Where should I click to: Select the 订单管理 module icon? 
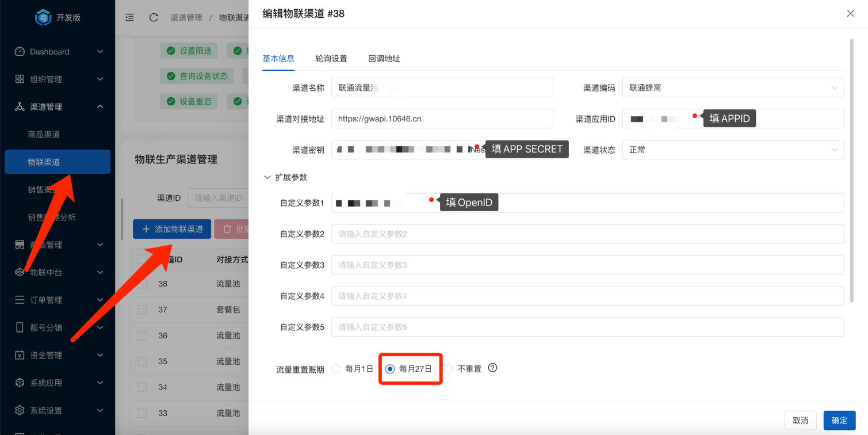pyautogui.click(x=18, y=299)
